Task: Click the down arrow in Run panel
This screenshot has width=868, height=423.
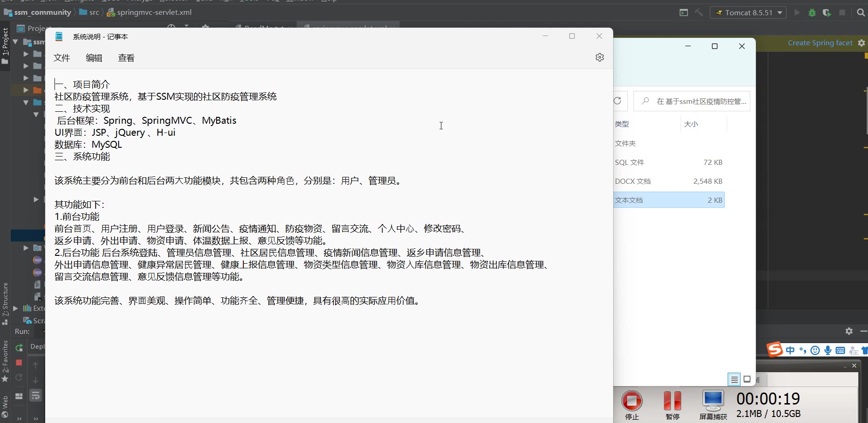Action: click(x=36, y=380)
